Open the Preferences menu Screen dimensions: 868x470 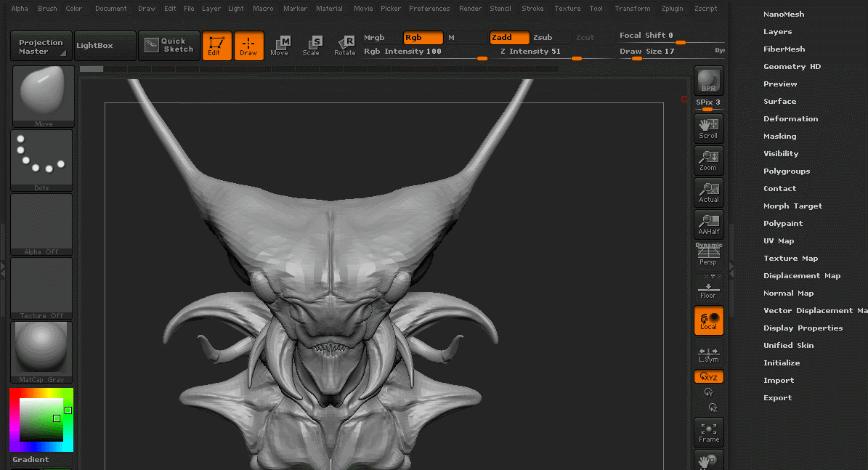(429, 8)
